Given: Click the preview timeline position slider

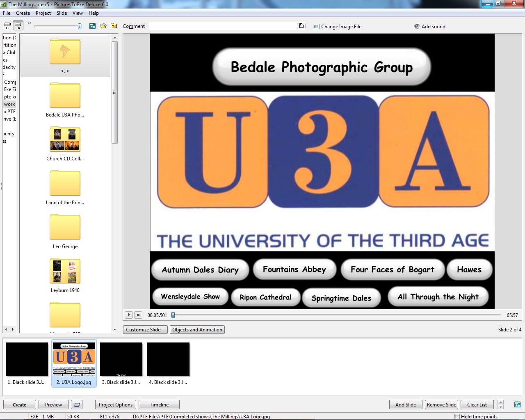Looking at the screenshot, I should click(173, 315).
